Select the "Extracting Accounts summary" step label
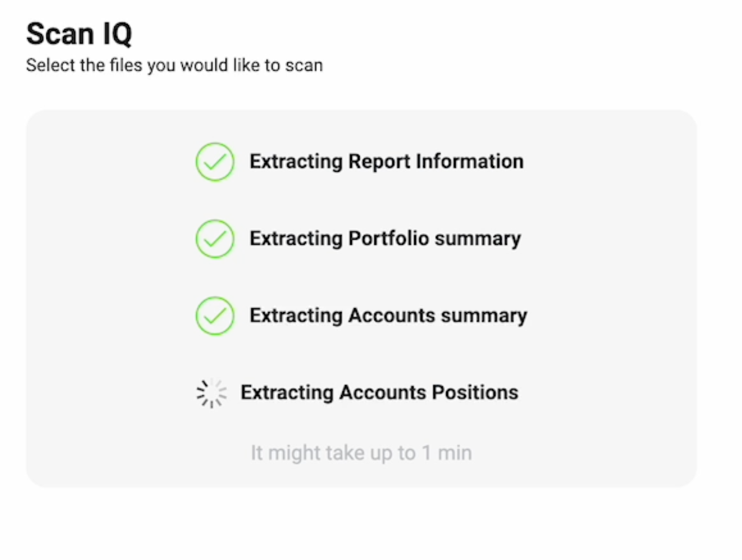 point(388,316)
